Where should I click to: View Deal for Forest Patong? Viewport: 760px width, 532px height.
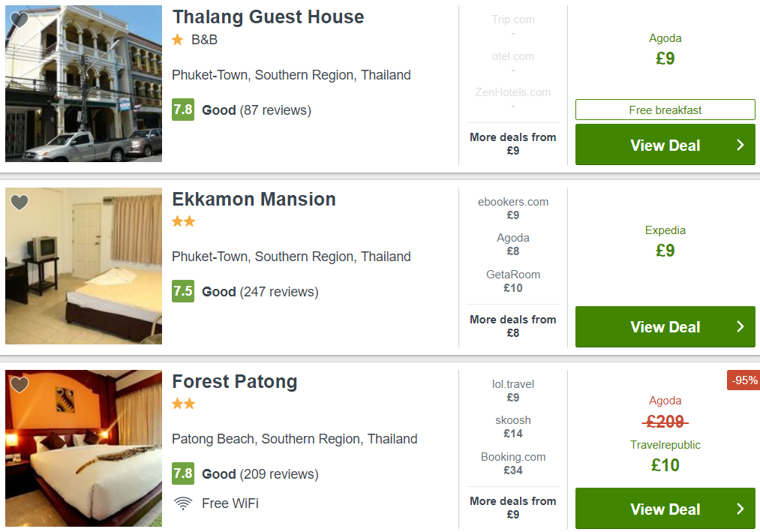click(665, 509)
